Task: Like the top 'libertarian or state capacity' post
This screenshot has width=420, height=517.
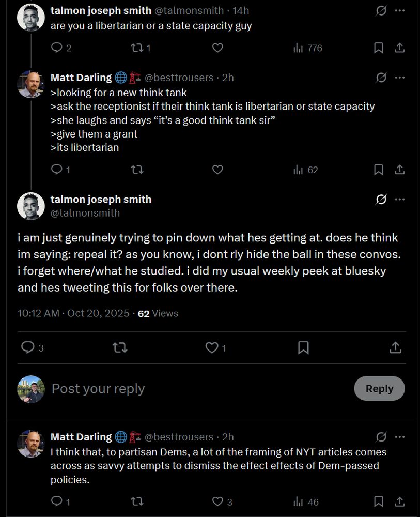Action: pyautogui.click(x=218, y=48)
